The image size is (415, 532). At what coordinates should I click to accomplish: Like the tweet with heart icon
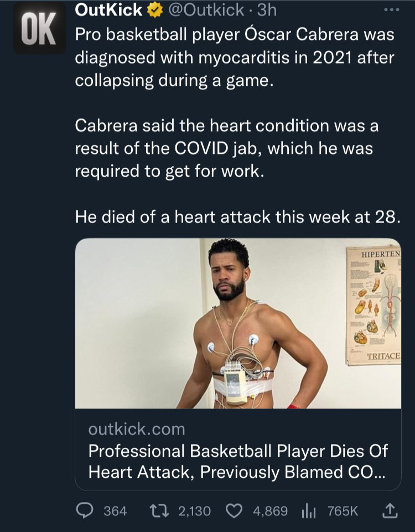pyautogui.click(x=234, y=511)
